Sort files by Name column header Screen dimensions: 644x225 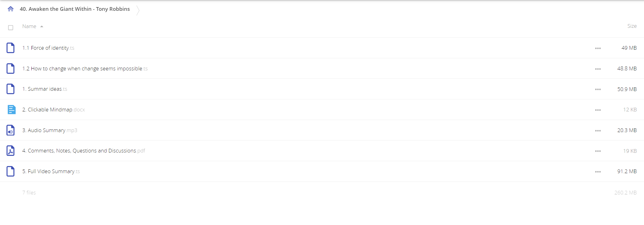29,26
